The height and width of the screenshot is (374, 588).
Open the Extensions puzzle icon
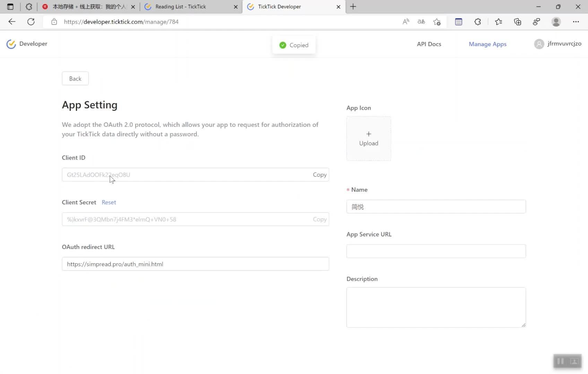coord(477,22)
